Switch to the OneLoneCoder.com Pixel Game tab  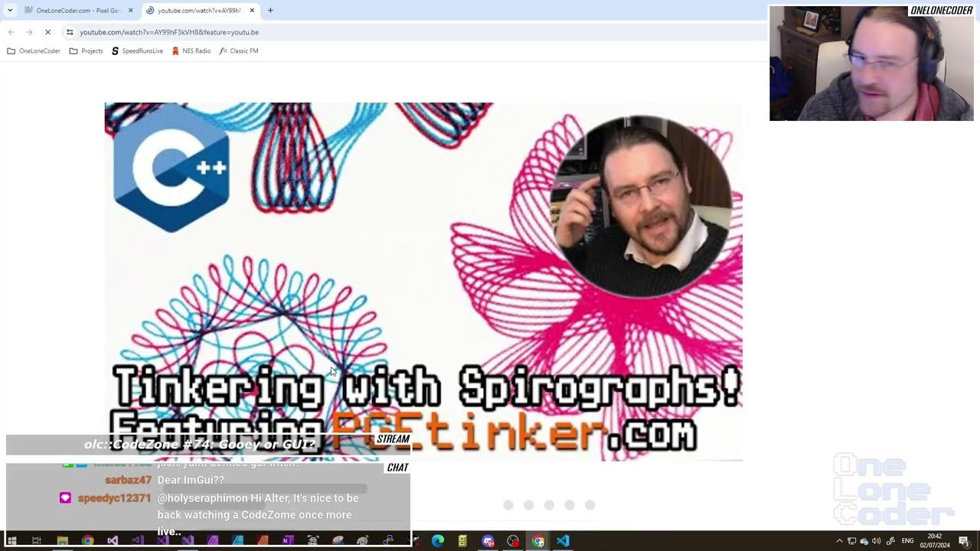[x=78, y=11]
